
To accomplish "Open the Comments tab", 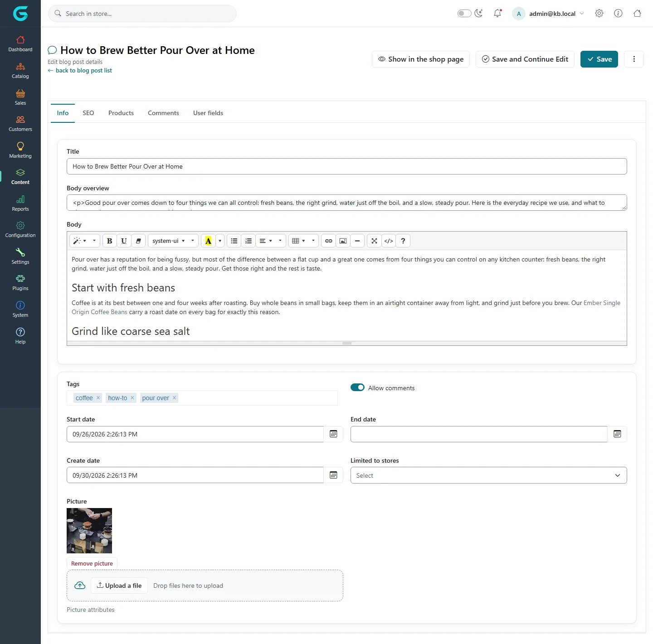I will point(163,113).
